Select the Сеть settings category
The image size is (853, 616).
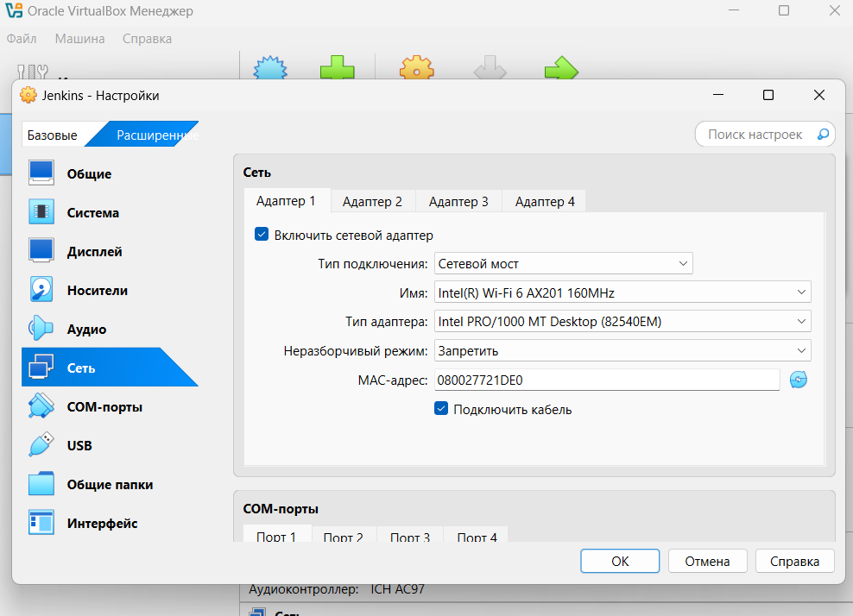pos(110,368)
